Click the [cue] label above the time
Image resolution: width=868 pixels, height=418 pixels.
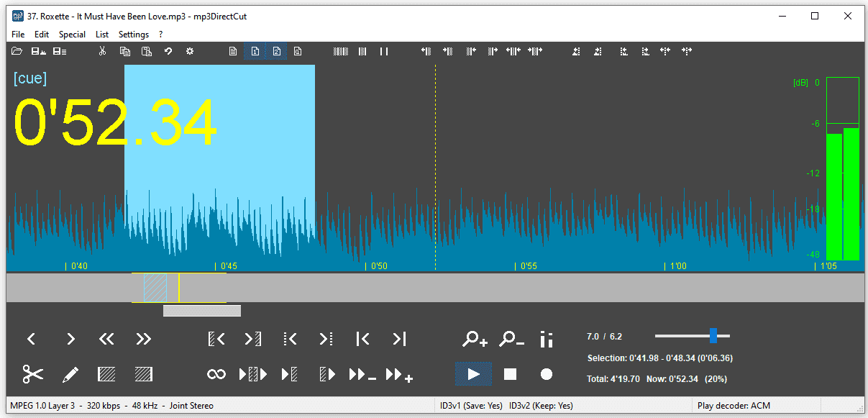[30, 78]
